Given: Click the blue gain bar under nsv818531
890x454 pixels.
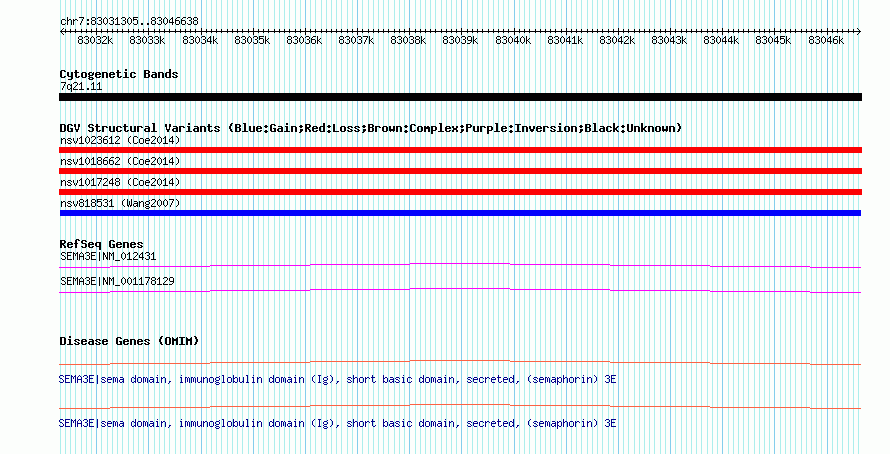Looking at the screenshot, I should [460, 213].
